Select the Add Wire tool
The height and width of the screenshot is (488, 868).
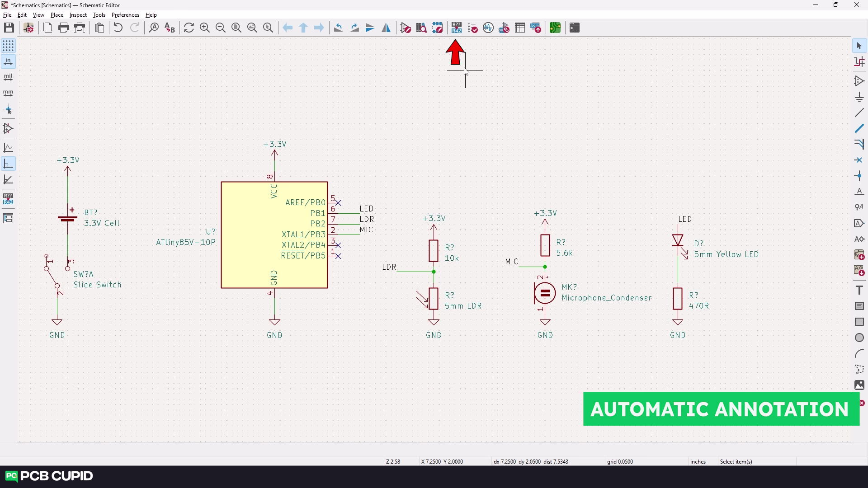coord(859,113)
